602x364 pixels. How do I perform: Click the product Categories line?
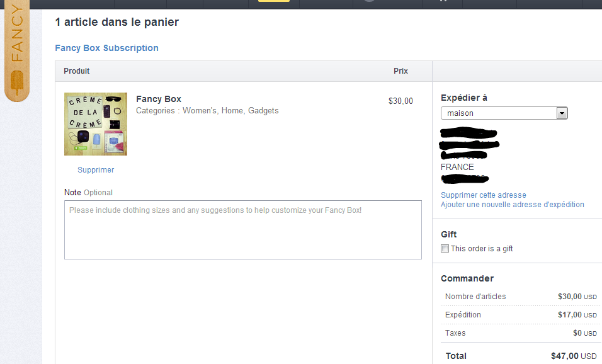pyautogui.click(x=207, y=111)
